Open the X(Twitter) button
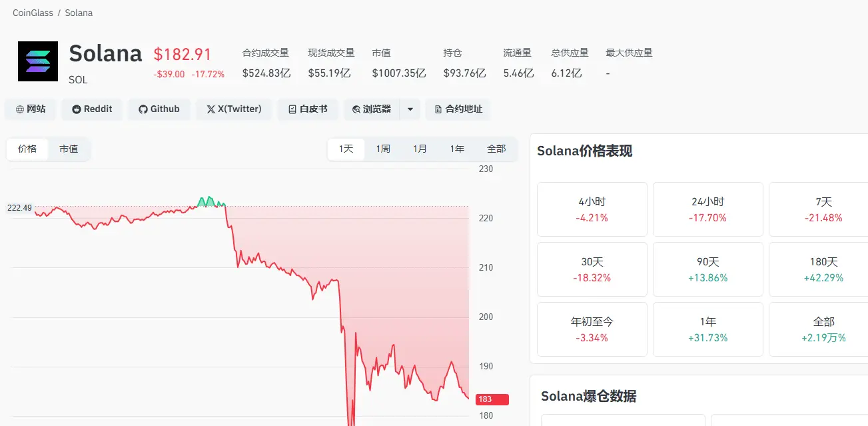The height and width of the screenshot is (426, 868). [x=234, y=109]
